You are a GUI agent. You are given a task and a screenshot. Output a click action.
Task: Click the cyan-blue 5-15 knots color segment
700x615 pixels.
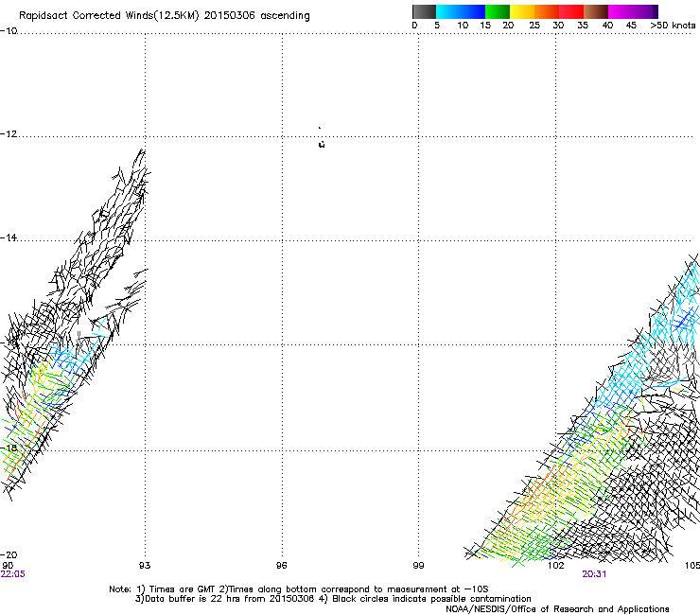(x=461, y=11)
